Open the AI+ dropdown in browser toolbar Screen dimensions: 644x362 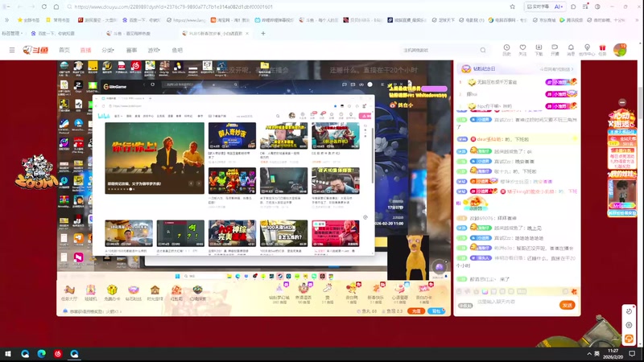[559, 7]
